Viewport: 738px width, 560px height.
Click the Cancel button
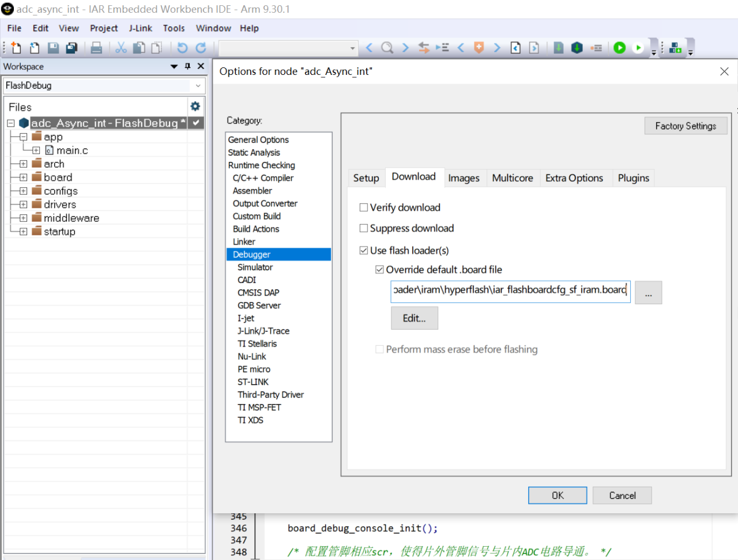(x=622, y=495)
